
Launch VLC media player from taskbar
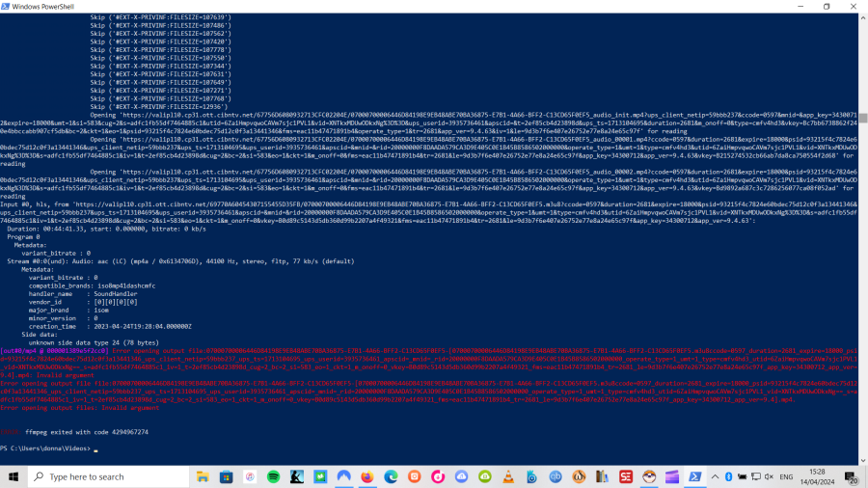[x=508, y=477]
